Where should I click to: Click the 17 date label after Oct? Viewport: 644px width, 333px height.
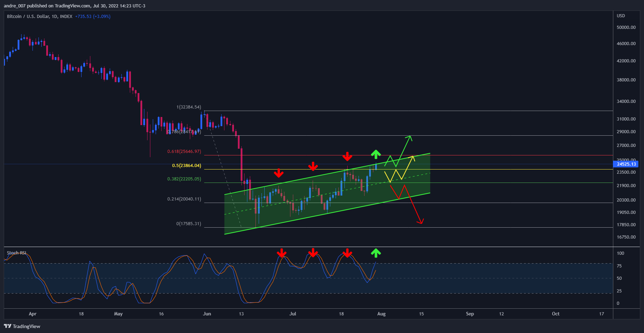602,314
